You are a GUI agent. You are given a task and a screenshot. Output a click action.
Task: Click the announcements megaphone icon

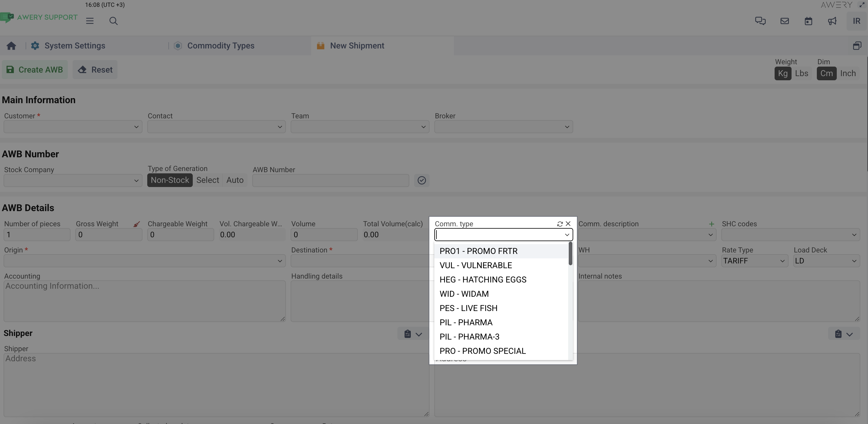[832, 21]
